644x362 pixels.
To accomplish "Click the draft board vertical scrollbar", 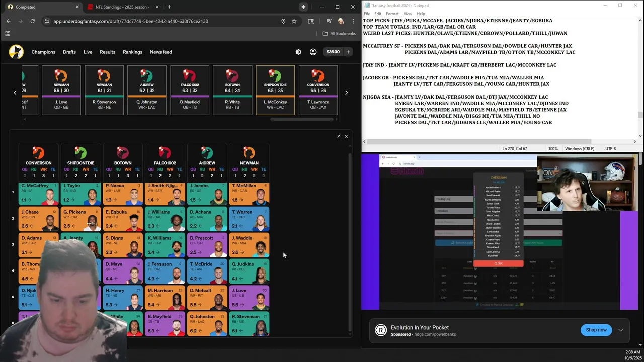I will 350,243.
